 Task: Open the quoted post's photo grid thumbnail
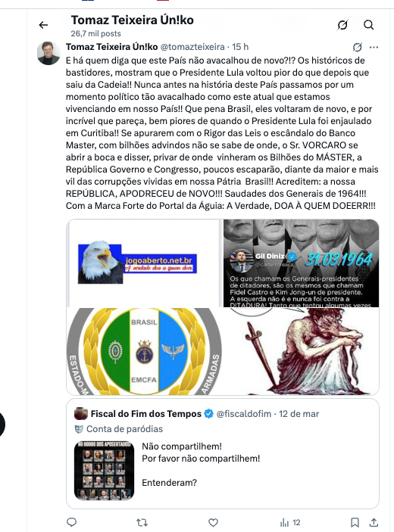click(104, 471)
